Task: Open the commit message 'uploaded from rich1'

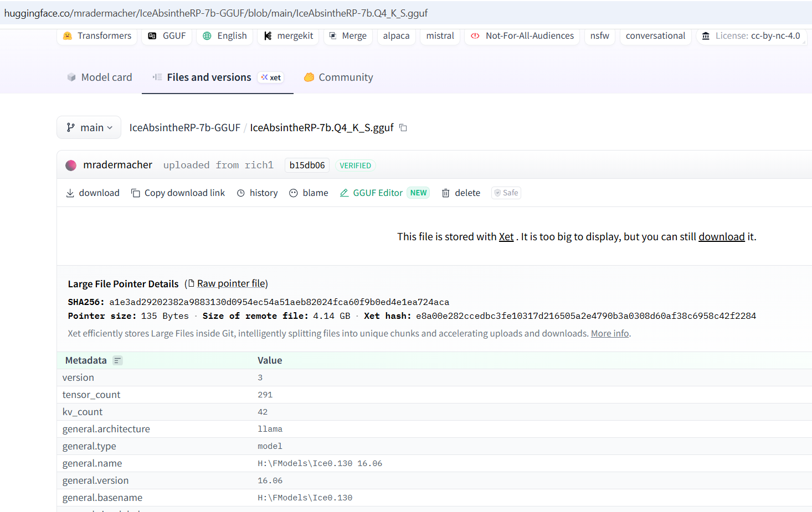Action: pyautogui.click(x=218, y=166)
